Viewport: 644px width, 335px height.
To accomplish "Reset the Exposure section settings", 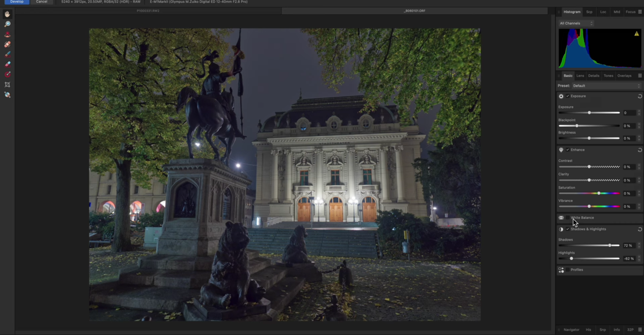I will [640, 96].
